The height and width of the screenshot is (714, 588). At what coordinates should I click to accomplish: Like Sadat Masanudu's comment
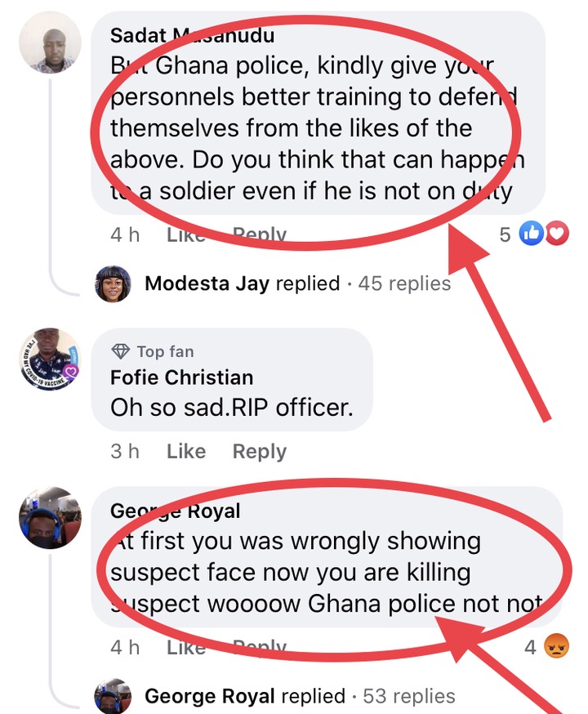tap(186, 235)
